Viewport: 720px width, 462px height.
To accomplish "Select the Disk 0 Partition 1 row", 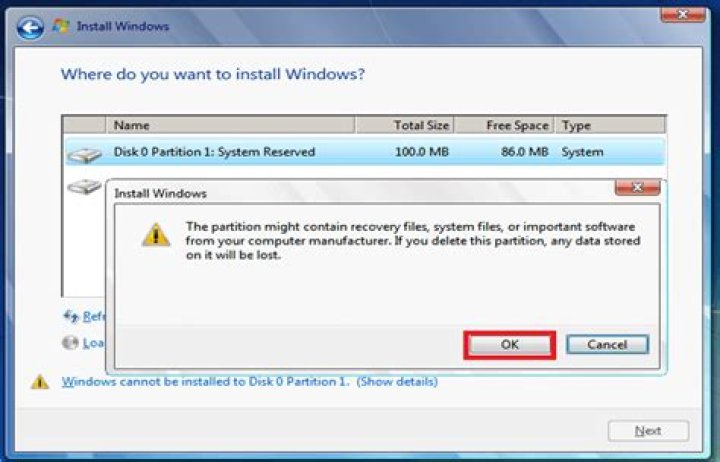I will click(x=300, y=152).
